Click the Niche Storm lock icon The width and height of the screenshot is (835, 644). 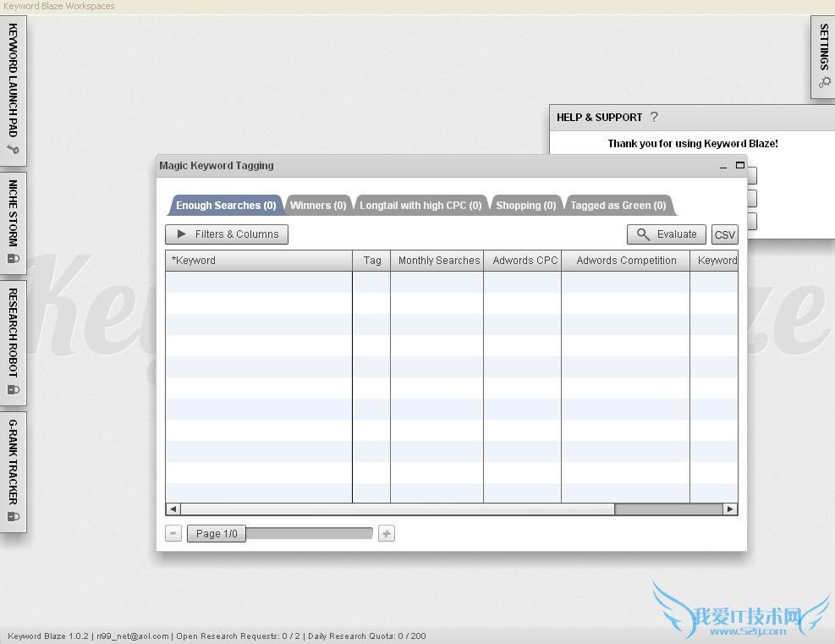click(13, 259)
